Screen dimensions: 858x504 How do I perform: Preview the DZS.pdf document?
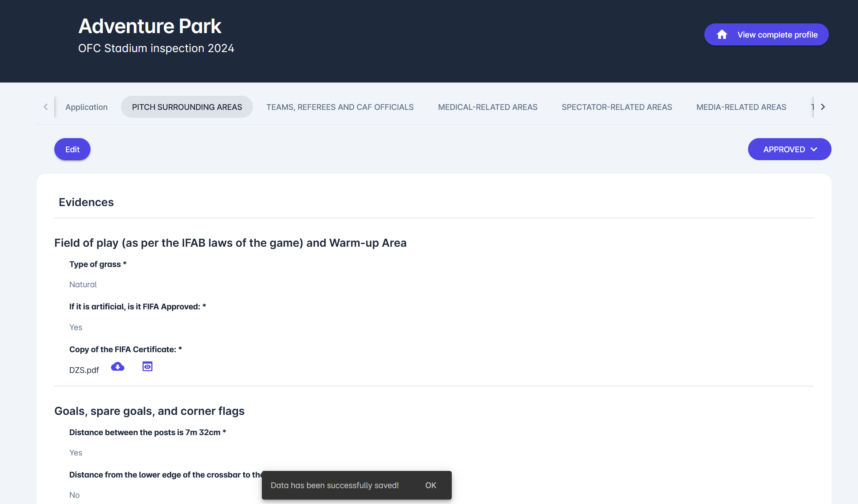(147, 367)
